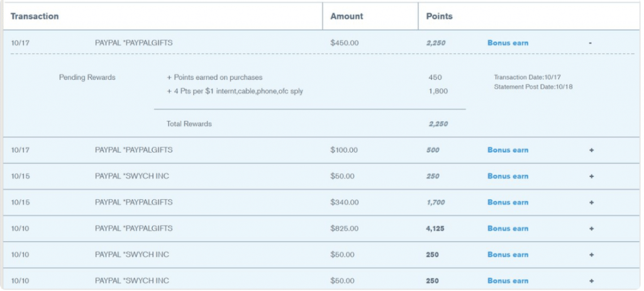
Task: Click the Pending Rewards label
Action: (87, 77)
